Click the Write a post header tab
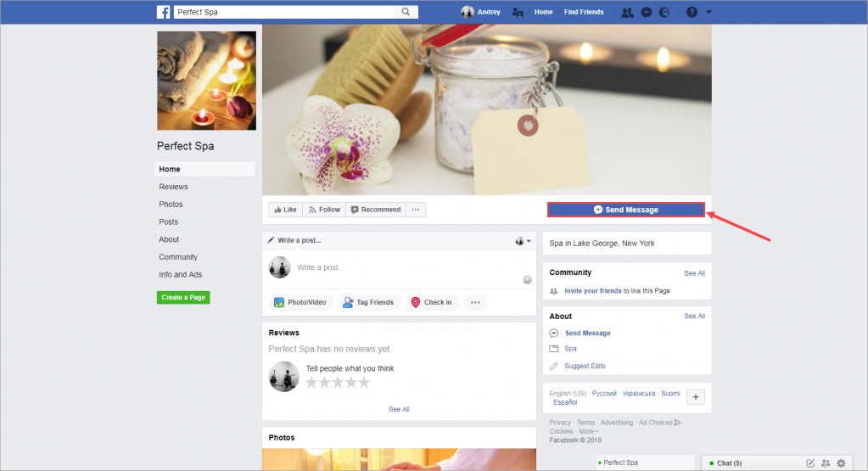The height and width of the screenshot is (471, 868). point(294,240)
